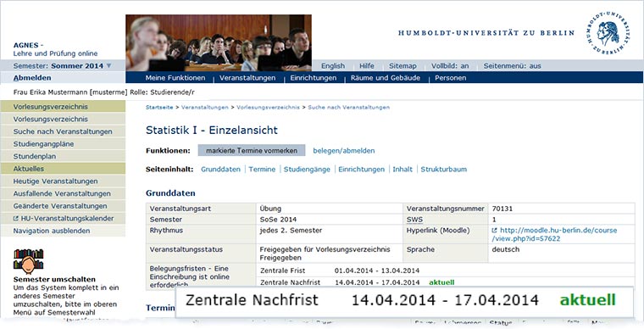
Task: Click the Semester umschalten bookshelf icon
Action: [x=28, y=261]
